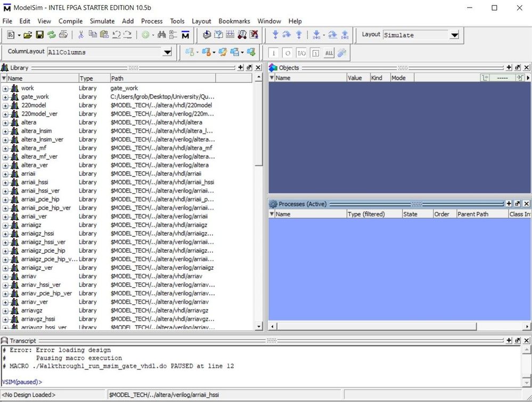Click the ModelSim M toolbar icon
Image resolution: width=532 pixels, height=402 pixels.
coord(185,35)
